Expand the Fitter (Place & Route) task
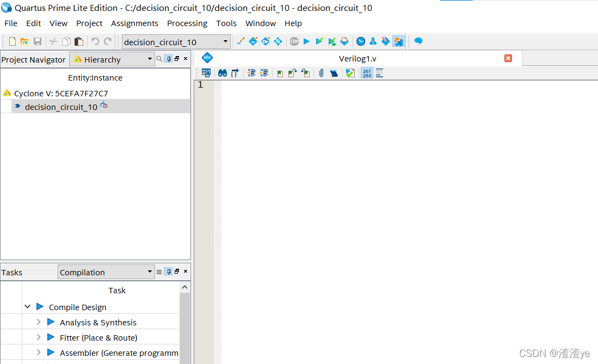Viewport: 598px width, 364px height. (x=39, y=337)
